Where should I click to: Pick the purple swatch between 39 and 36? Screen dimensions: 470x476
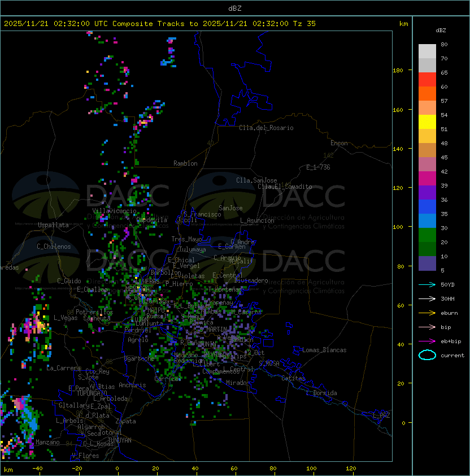click(427, 192)
